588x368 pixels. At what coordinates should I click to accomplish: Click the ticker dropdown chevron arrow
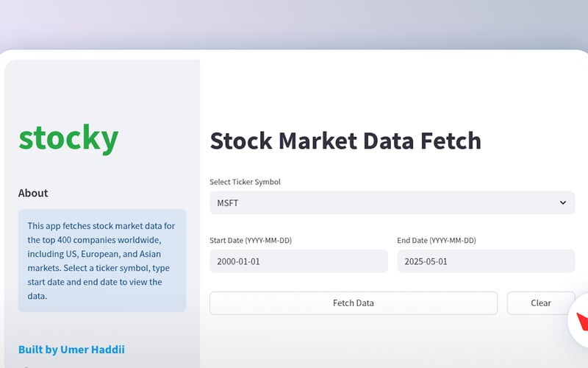[x=563, y=202]
